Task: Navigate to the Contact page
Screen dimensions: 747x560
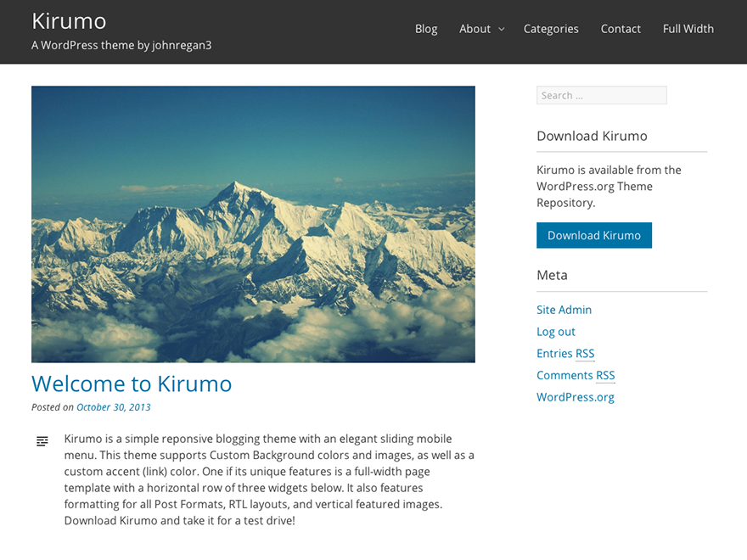Action: [621, 29]
